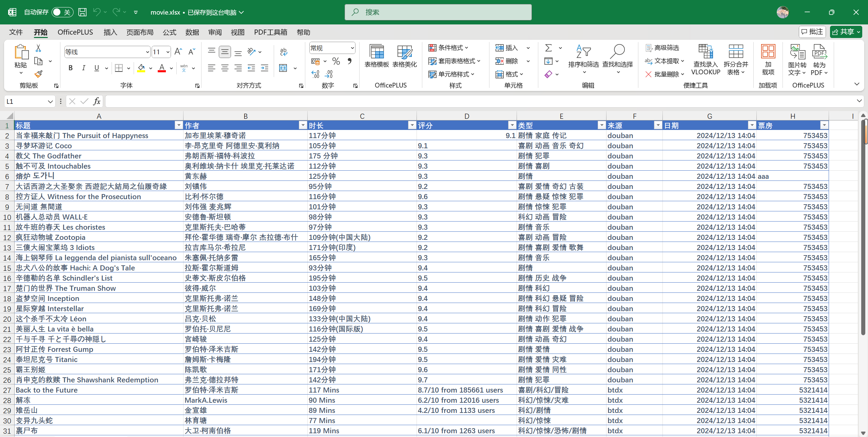Click the 批注 comments button
This screenshot has height=437, width=868.
point(812,32)
